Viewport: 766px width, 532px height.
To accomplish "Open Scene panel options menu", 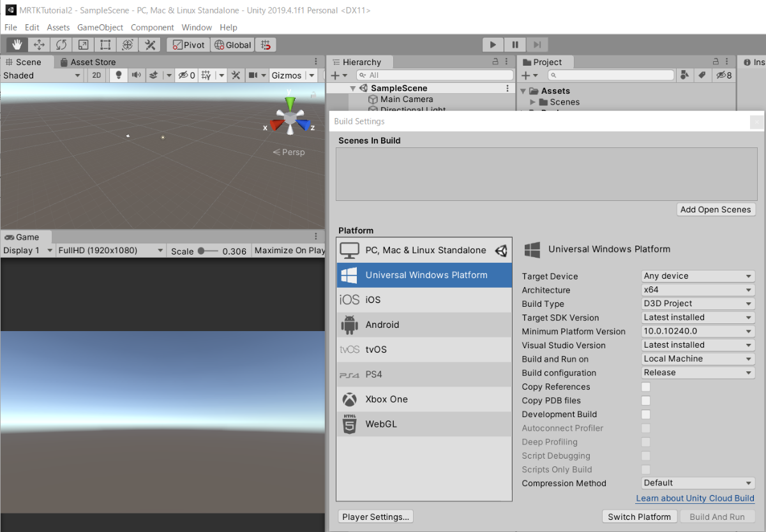I will (316, 62).
